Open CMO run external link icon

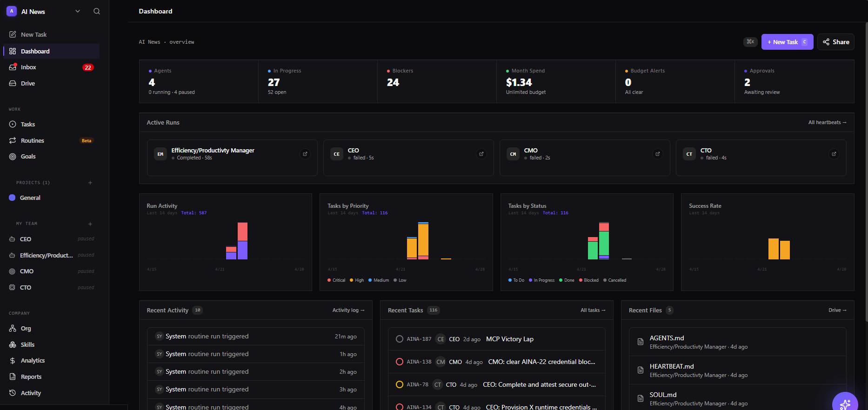pyautogui.click(x=658, y=154)
